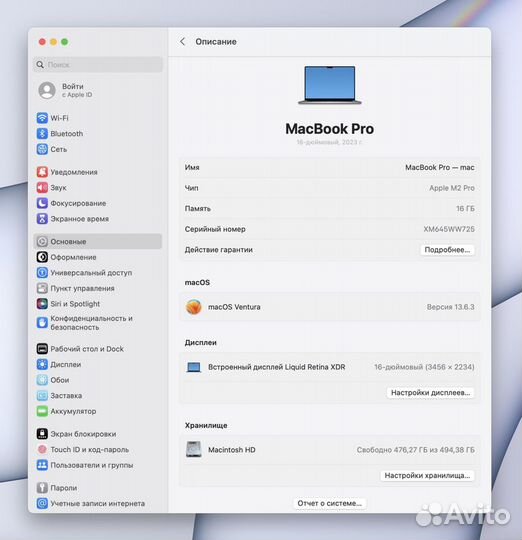Click free storage 476,27 ГБ text
Screen dimensions: 522x540
416,450
